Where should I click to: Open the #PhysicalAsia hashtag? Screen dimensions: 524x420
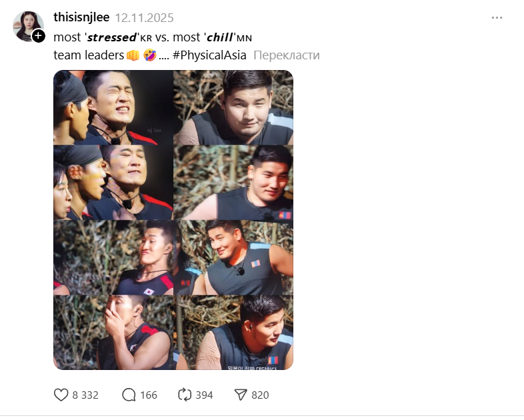pyautogui.click(x=209, y=55)
